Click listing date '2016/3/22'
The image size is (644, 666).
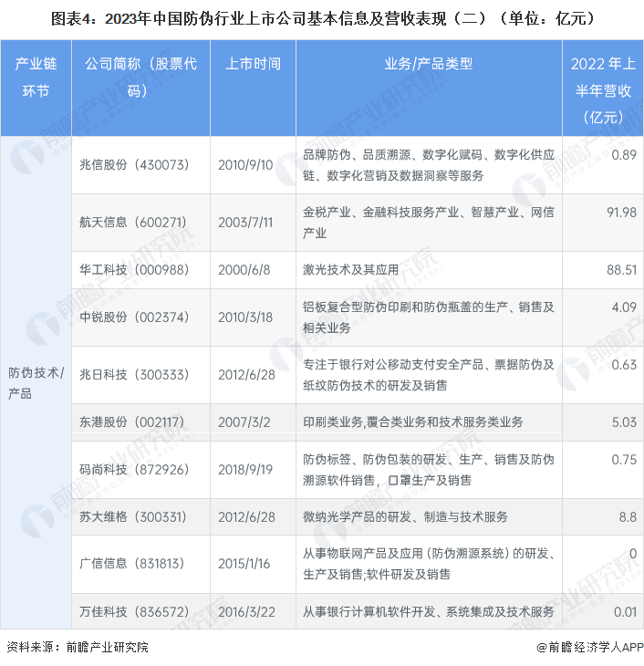click(247, 612)
